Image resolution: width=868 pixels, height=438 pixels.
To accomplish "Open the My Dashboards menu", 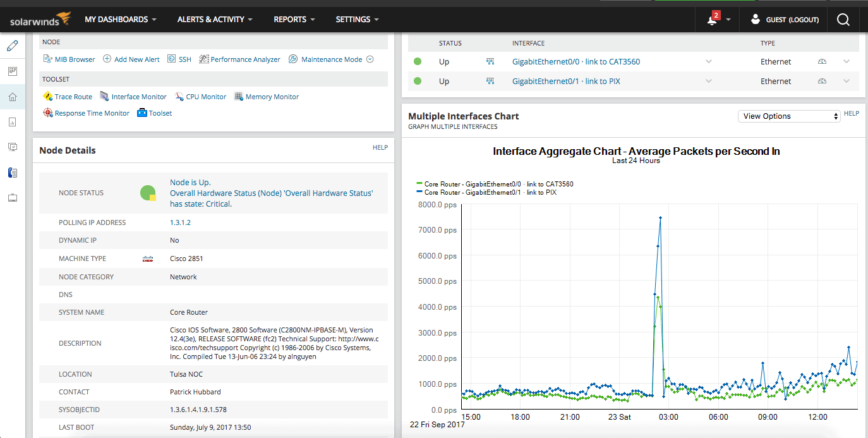I will pyautogui.click(x=121, y=20).
